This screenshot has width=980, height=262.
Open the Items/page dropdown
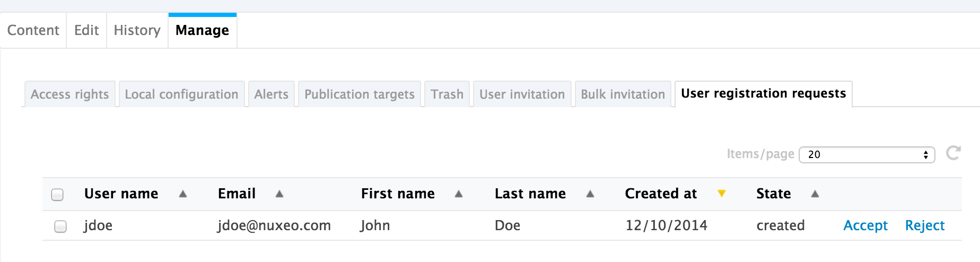867,154
